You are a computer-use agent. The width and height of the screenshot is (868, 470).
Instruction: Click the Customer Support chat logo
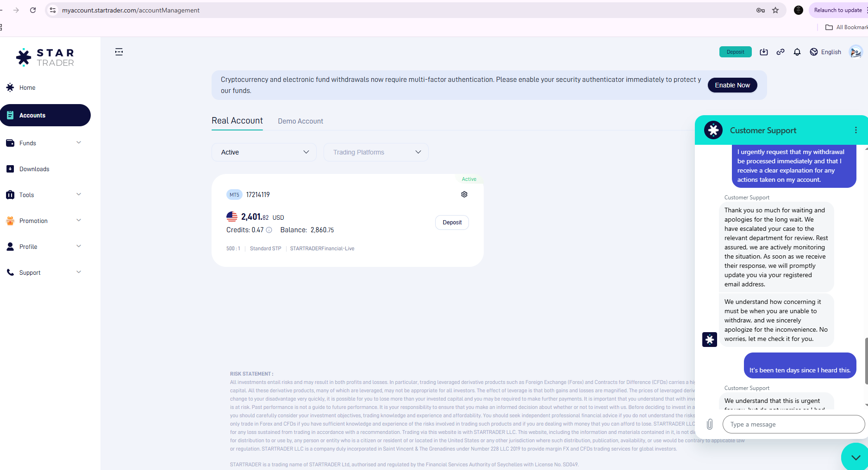[x=713, y=130]
